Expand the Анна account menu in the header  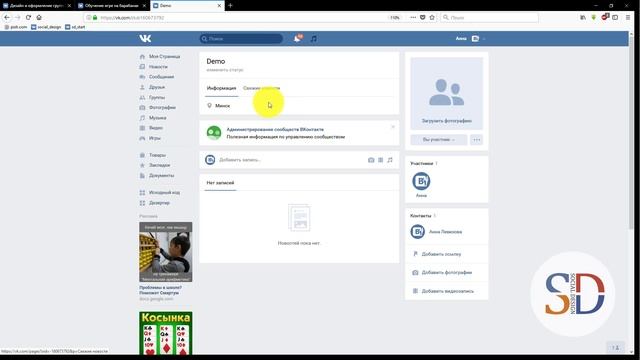(470, 38)
